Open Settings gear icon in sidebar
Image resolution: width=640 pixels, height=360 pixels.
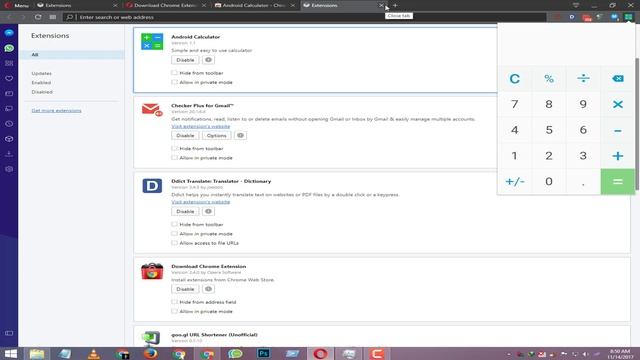(9, 169)
